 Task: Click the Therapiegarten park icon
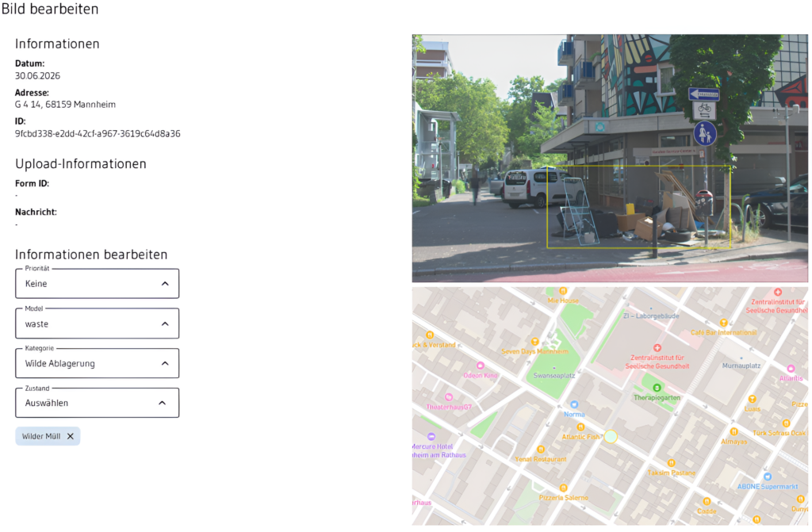(657, 388)
